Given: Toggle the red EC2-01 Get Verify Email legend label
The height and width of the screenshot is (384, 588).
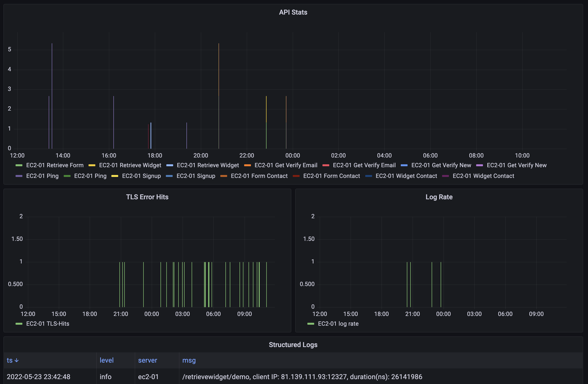Looking at the screenshot, I should pyautogui.click(x=364, y=165).
